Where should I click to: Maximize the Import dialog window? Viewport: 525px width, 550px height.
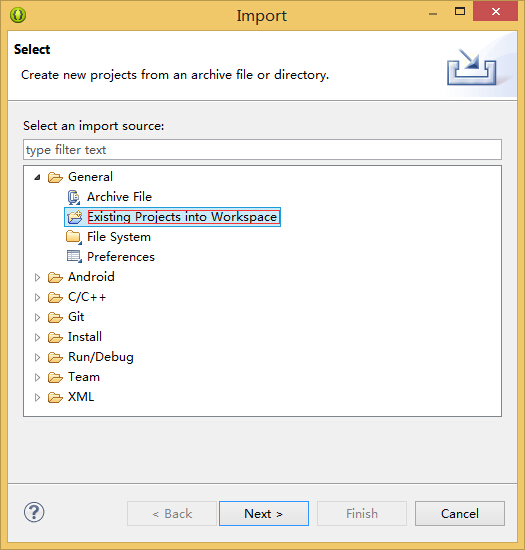460,12
